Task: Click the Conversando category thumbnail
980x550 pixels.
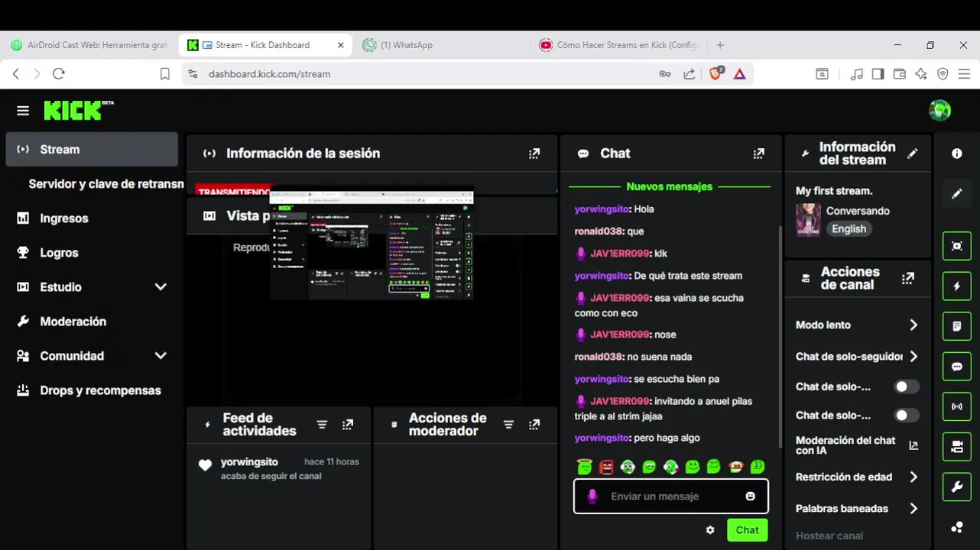Action: [808, 219]
